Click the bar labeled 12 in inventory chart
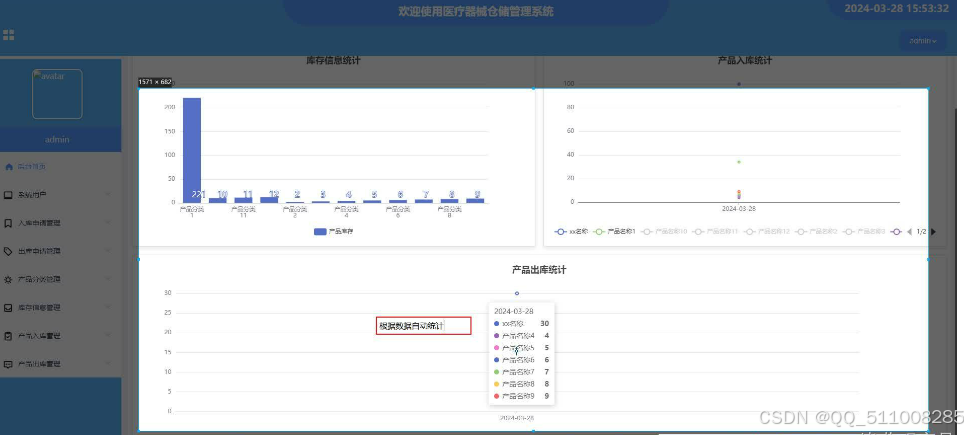This screenshot has height=435, width=968. point(269,199)
